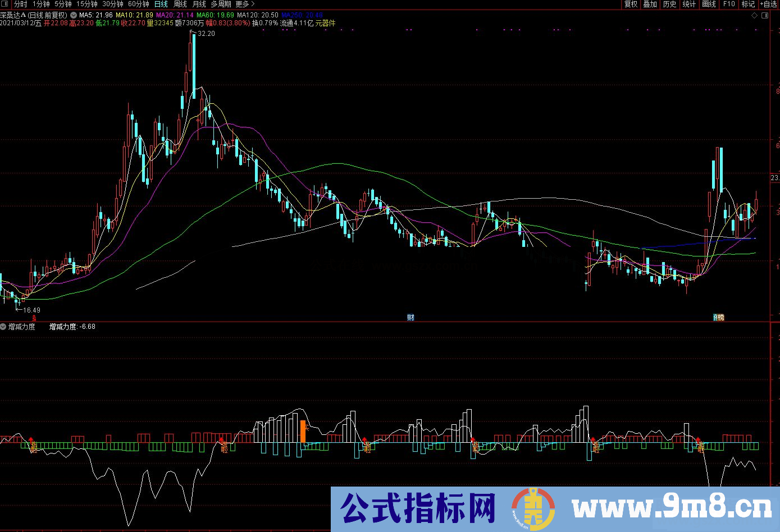Click the 开22.08 open price
The width and height of the screenshot is (780, 532).
56,24
